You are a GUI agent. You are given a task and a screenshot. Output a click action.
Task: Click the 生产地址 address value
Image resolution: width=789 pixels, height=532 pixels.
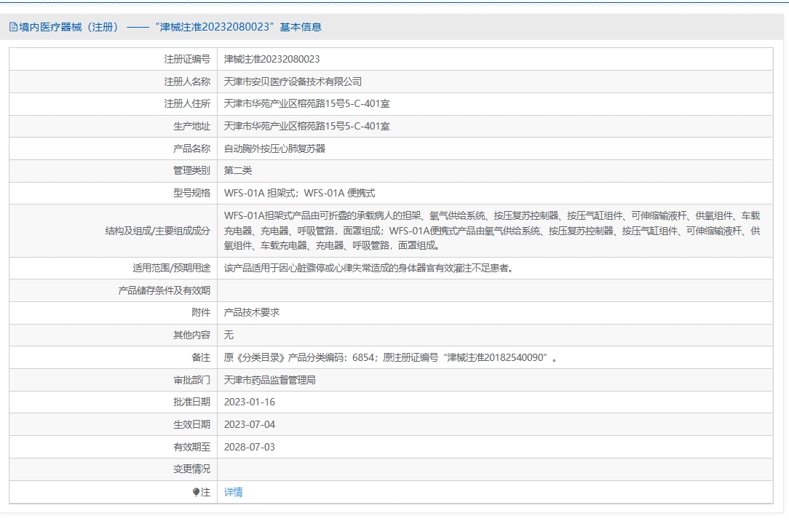coord(307,127)
